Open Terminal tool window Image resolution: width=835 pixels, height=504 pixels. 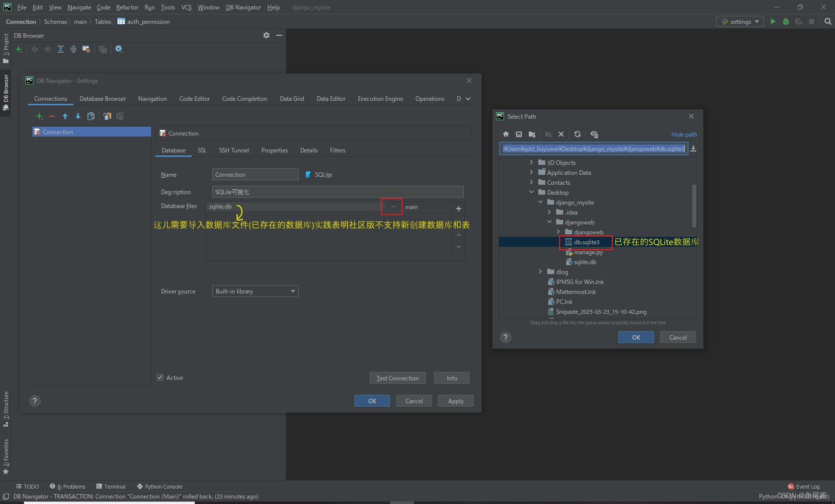(x=111, y=487)
